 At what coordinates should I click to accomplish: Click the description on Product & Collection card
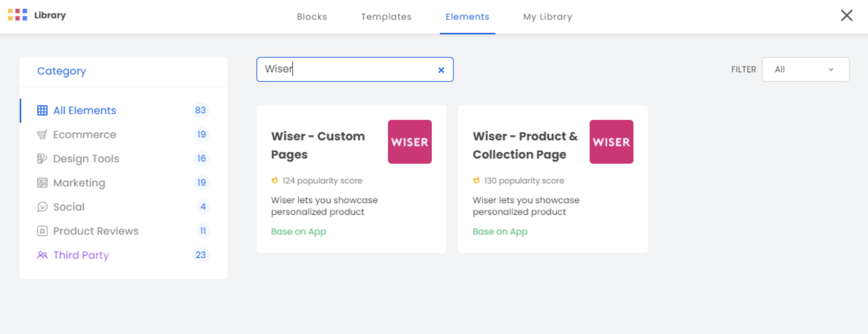coord(526,206)
